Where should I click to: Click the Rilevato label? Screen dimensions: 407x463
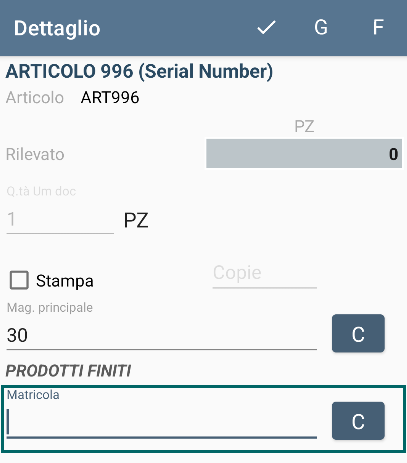(35, 154)
